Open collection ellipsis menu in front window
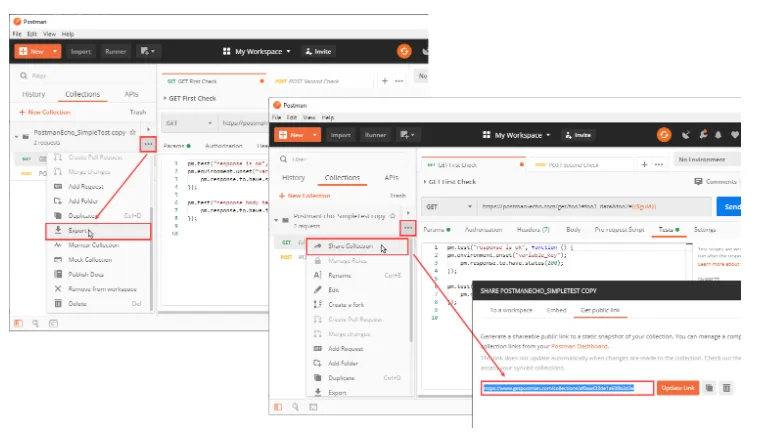777x446 pixels. coord(408,228)
